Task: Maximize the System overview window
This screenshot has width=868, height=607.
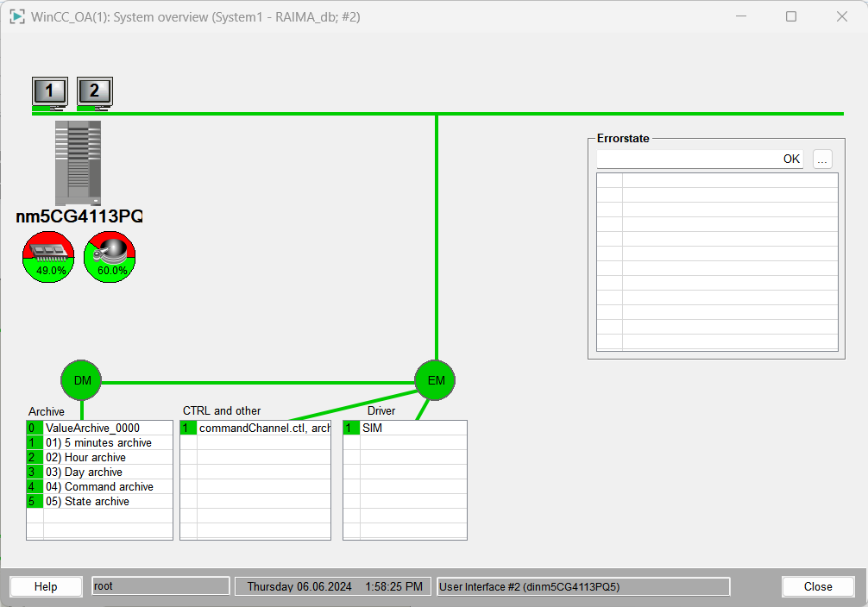Action: point(791,16)
